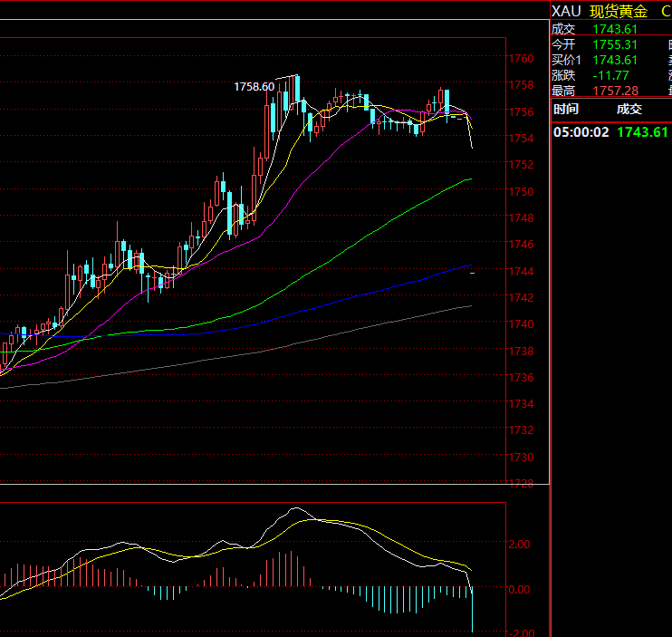Viewport: 672px width, 637px height.
Task: Click the 1746 price axis label
Action: 521,245
